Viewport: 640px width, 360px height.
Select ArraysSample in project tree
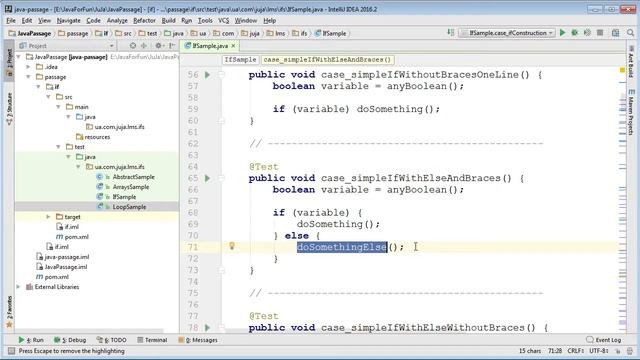131,187
